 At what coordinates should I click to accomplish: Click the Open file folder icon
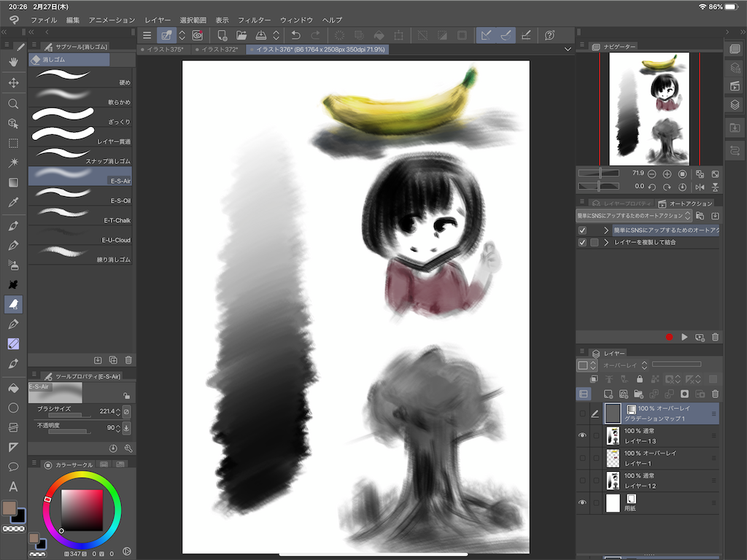241,35
